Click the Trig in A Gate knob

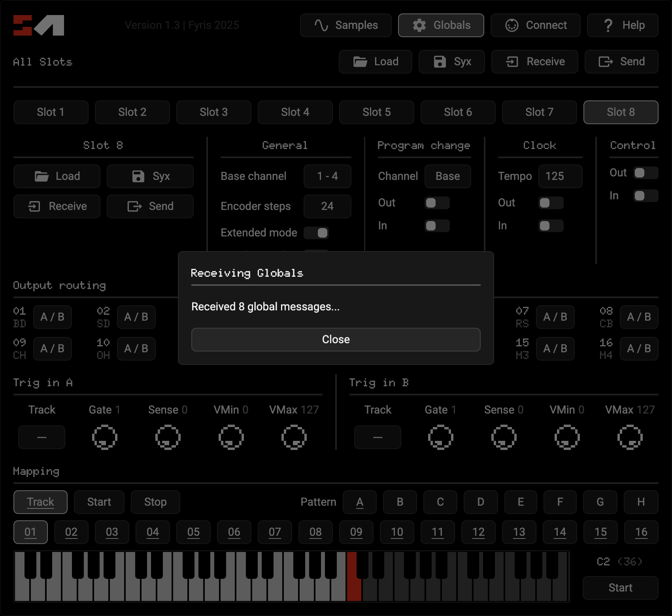(104, 437)
